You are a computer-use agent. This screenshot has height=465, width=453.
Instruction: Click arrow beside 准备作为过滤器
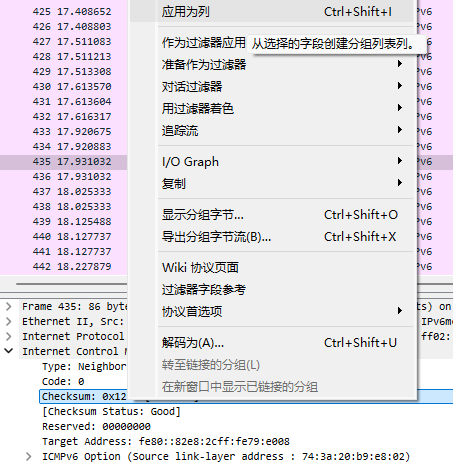(x=400, y=63)
